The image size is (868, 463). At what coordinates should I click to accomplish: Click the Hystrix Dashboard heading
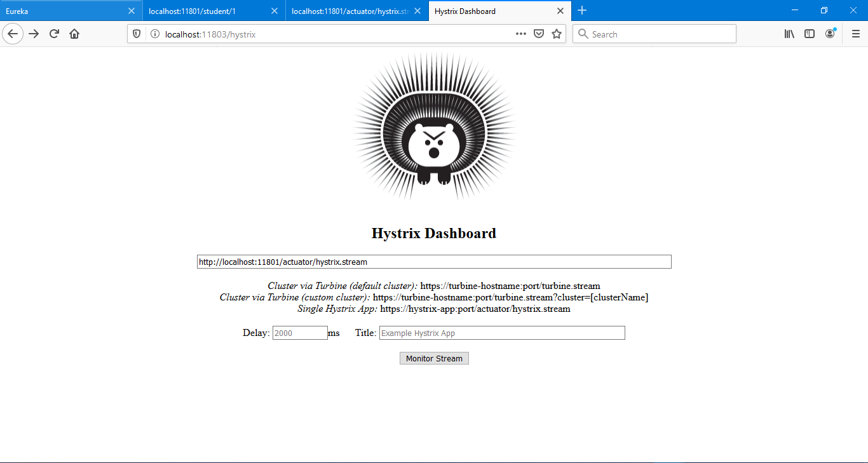434,233
